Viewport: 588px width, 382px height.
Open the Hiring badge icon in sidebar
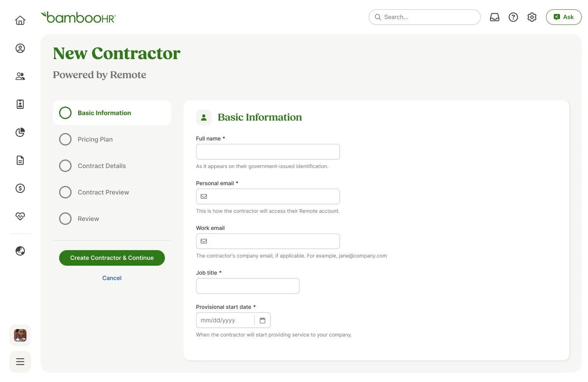[20, 104]
